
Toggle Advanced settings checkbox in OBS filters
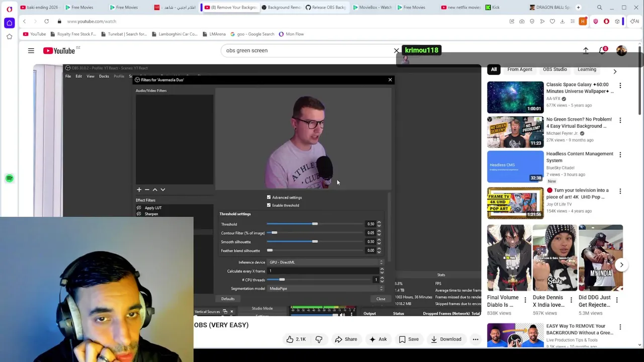click(x=269, y=197)
